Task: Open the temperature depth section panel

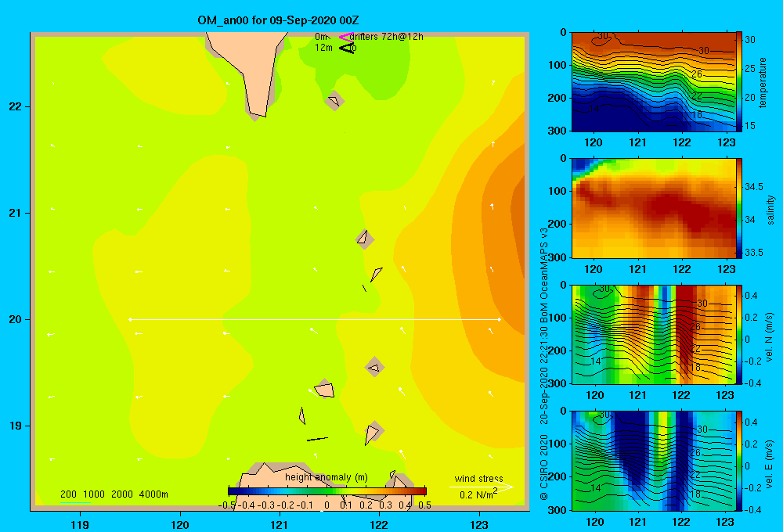Action: click(654, 82)
